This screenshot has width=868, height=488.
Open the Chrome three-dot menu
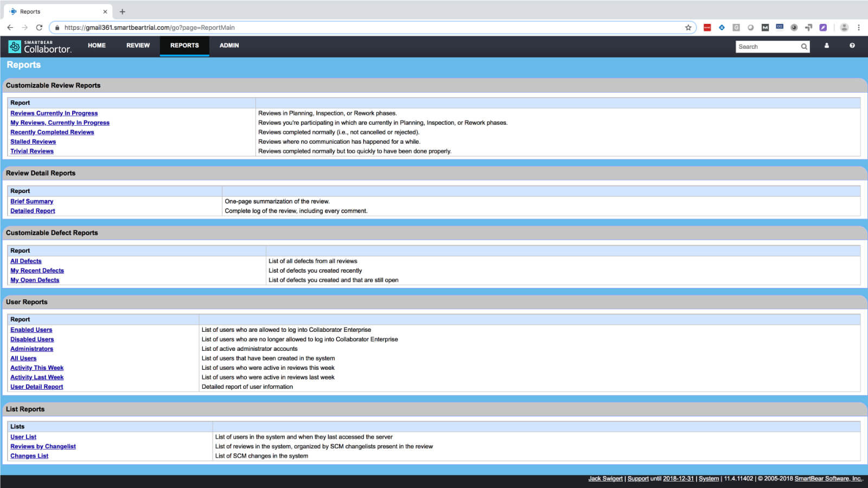[859, 28]
